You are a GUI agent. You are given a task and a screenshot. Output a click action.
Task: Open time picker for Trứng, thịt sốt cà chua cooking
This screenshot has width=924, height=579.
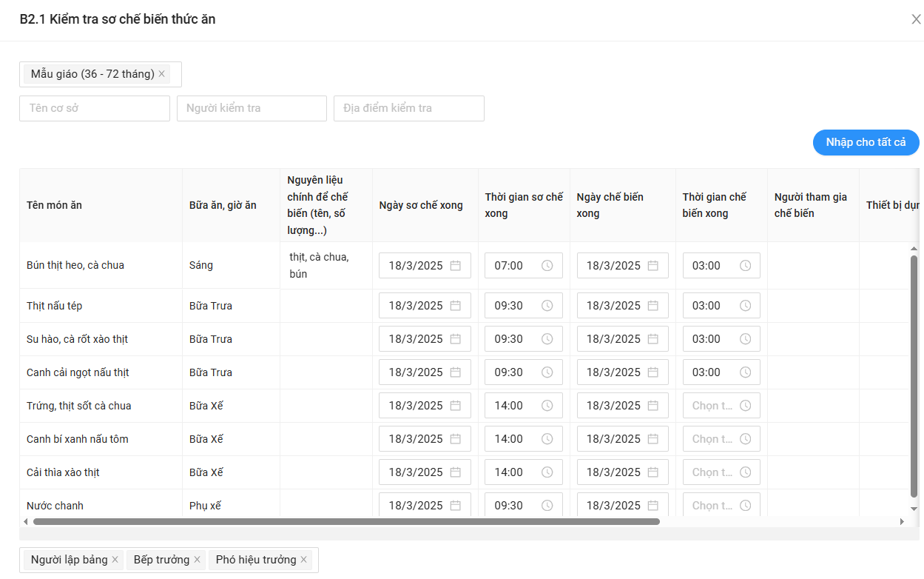[721, 406]
